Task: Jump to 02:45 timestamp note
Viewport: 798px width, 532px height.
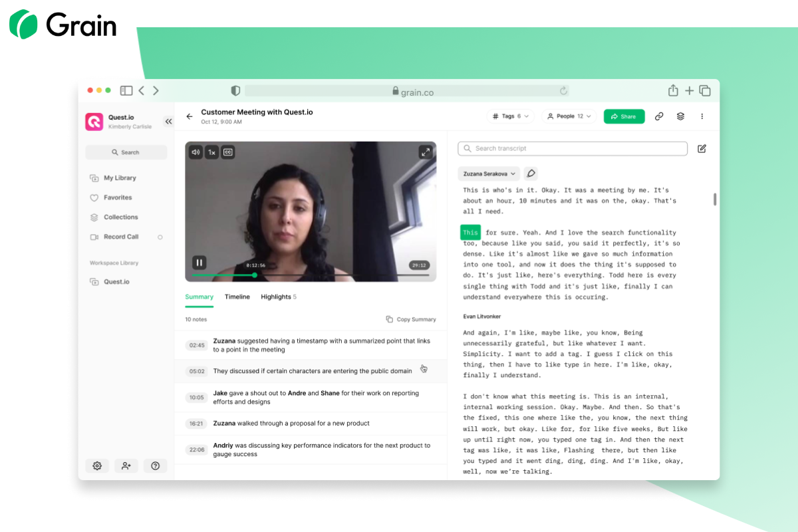Action: click(x=198, y=345)
